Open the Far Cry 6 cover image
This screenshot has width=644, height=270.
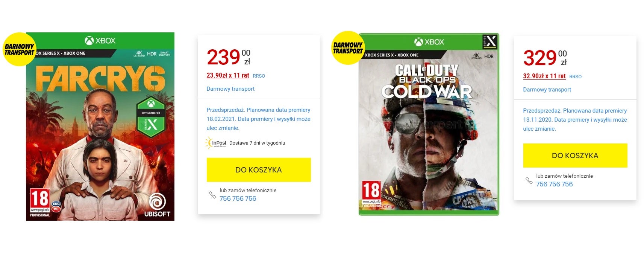pos(100,127)
